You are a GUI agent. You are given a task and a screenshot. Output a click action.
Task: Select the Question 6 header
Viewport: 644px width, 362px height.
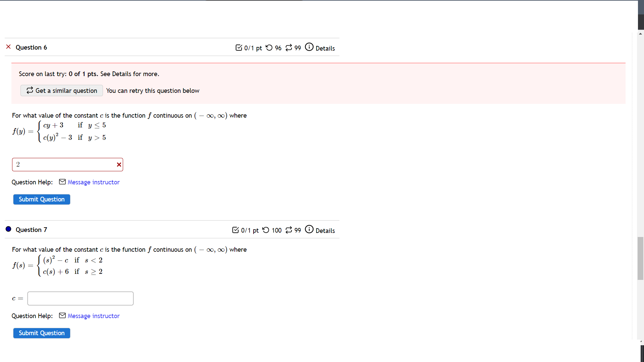pyautogui.click(x=31, y=47)
